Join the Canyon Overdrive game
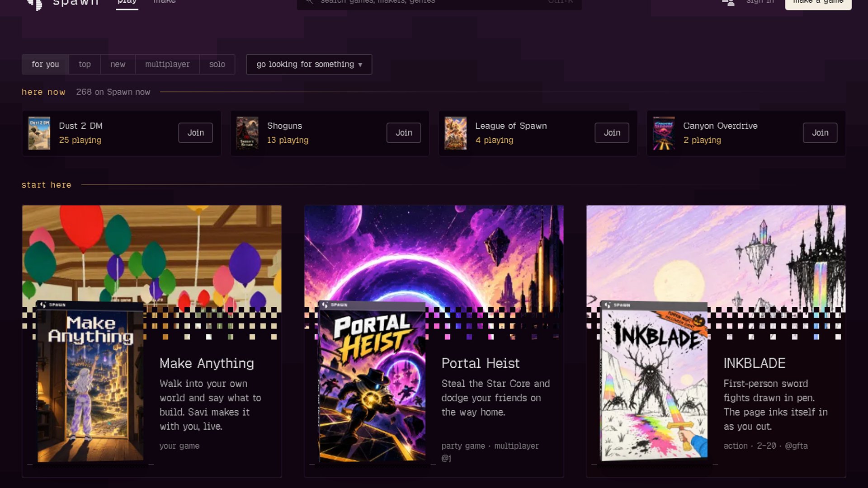Image resolution: width=868 pixels, height=488 pixels. [x=820, y=133]
